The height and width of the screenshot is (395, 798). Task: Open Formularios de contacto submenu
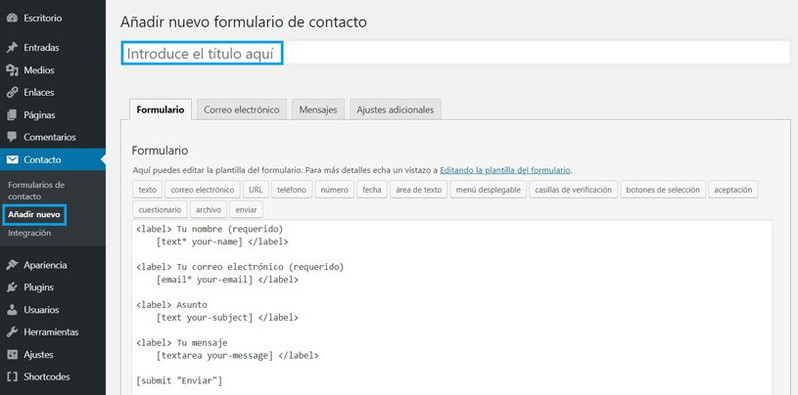pos(36,190)
